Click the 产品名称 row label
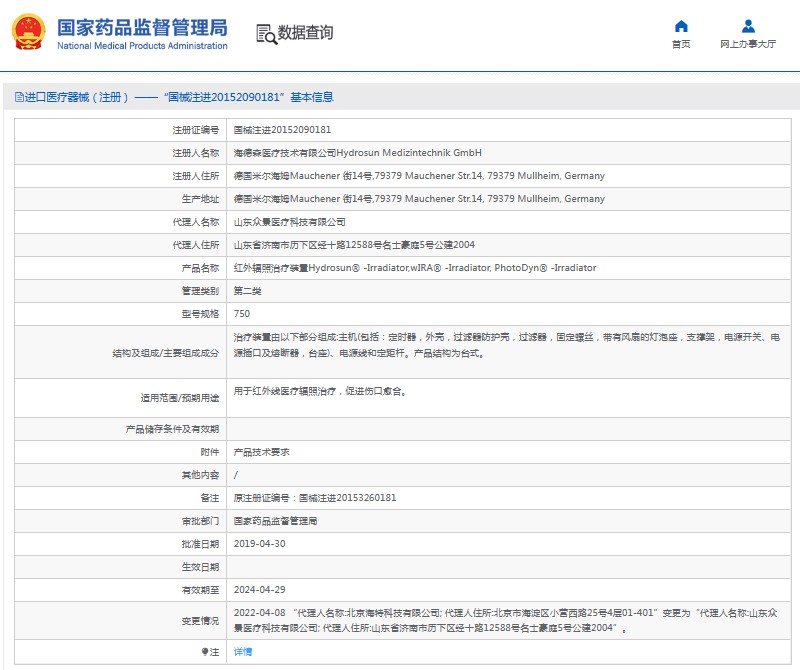 [201, 268]
